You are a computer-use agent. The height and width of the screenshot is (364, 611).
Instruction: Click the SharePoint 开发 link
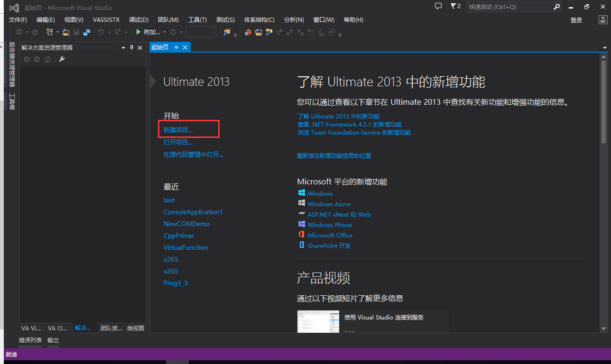click(x=329, y=246)
